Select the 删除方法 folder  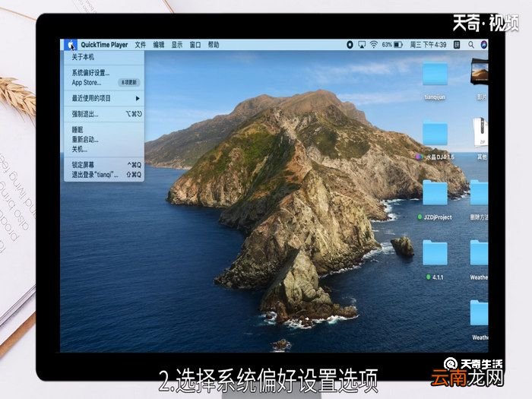point(479,193)
